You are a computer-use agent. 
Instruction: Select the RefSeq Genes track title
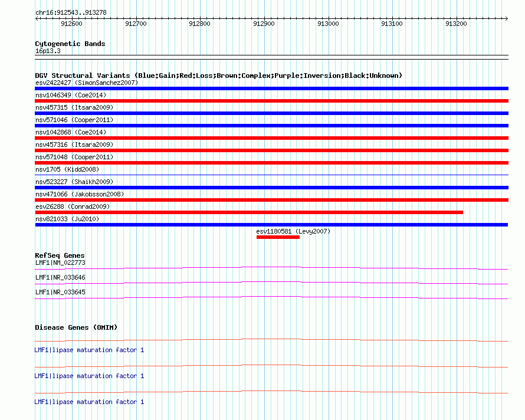click(60, 255)
